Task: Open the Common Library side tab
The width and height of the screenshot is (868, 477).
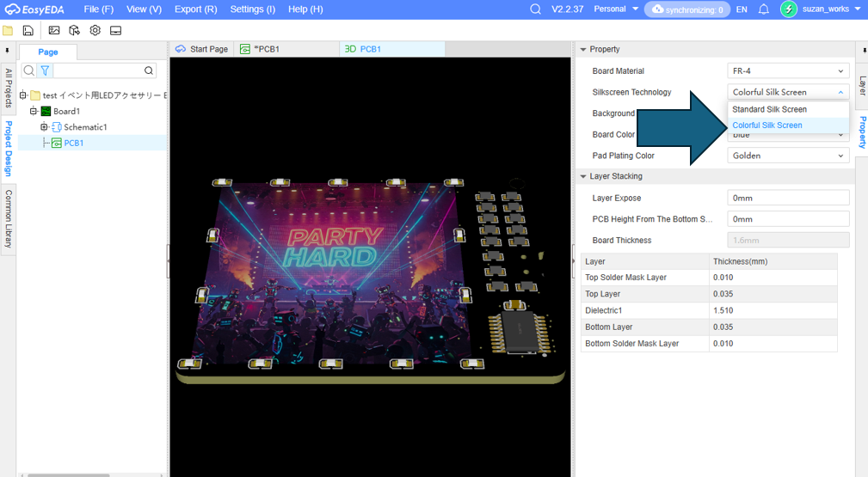Action: point(9,218)
